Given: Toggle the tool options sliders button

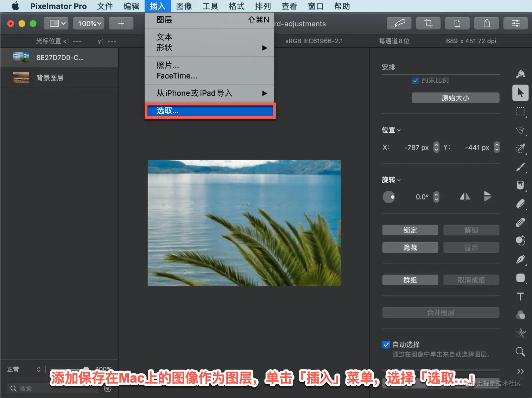Looking at the screenshot, I should (516, 23).
